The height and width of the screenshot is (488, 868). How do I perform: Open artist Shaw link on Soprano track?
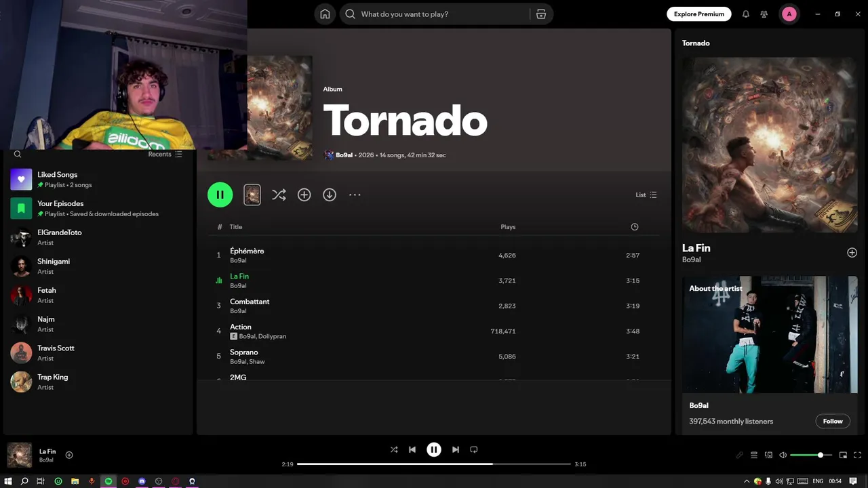click(x=257, y=362)
